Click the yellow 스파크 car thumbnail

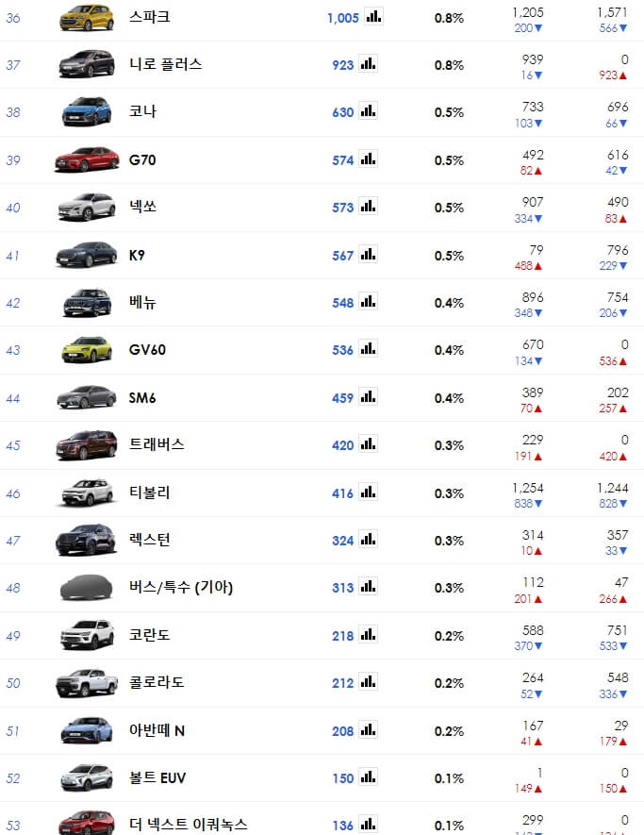(86, 18)
